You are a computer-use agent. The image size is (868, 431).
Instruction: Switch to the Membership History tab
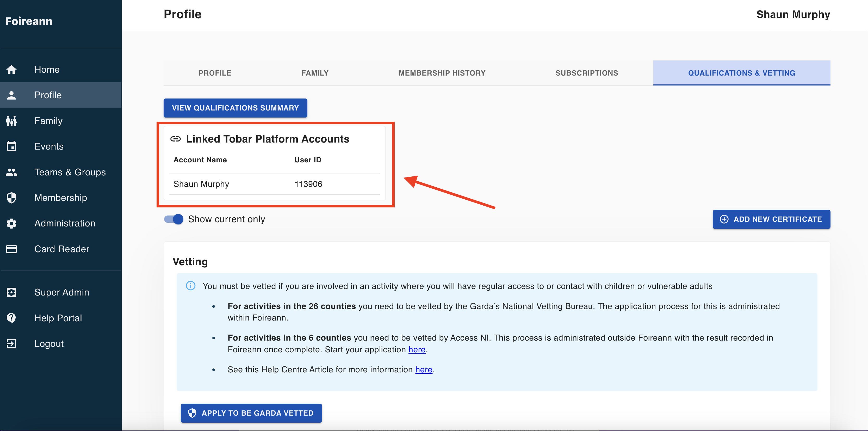[x=442, y=73]
